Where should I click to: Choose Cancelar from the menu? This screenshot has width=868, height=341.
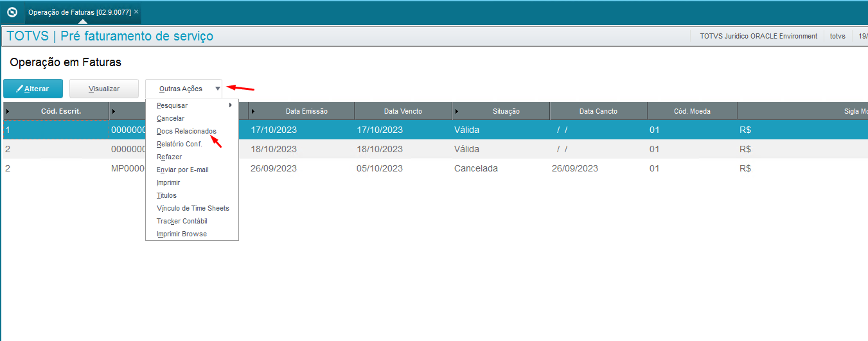[x=170, y=118]
